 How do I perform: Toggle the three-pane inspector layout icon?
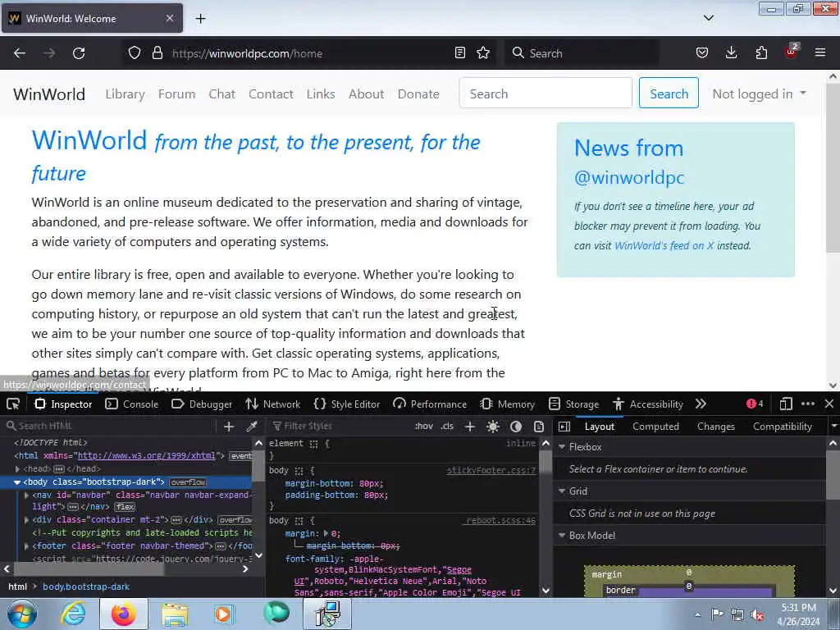click(564, 427)
